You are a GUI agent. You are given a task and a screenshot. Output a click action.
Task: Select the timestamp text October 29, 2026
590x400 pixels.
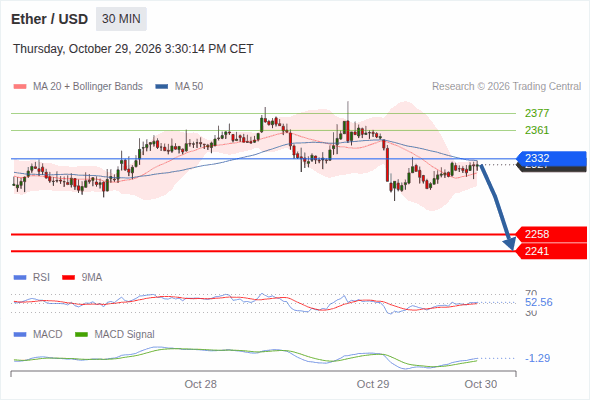[115, 49]
